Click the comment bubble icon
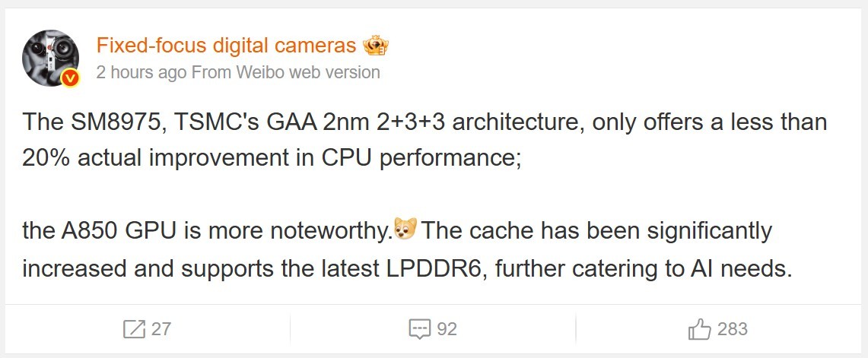Viewport: 868px width, 358px height. (x=420, y=329)
